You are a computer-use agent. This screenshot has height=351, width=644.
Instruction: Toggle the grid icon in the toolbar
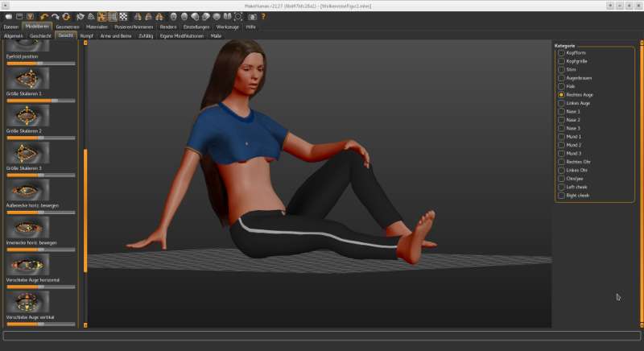[x=113, y=16]
